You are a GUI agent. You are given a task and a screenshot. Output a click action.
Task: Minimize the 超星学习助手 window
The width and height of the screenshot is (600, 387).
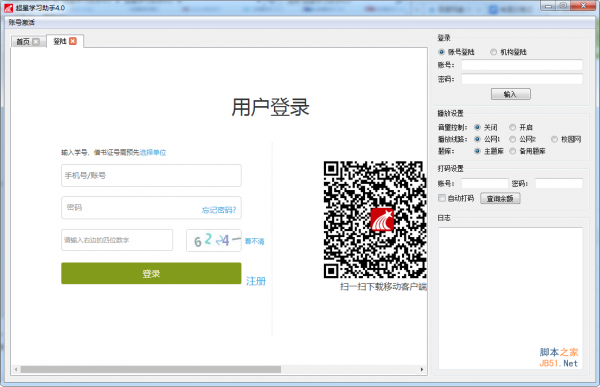[x=549, y=6]
